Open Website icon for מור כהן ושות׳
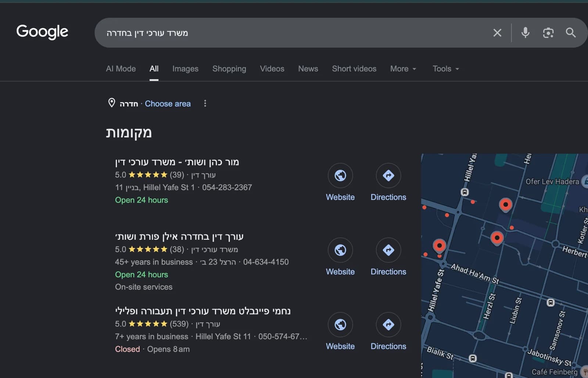This screenshot has height=378, width=588. (x=340, y=175)
